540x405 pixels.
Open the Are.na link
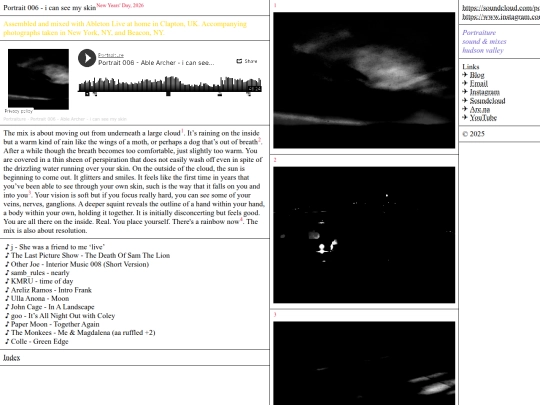(x=480, y=109)
